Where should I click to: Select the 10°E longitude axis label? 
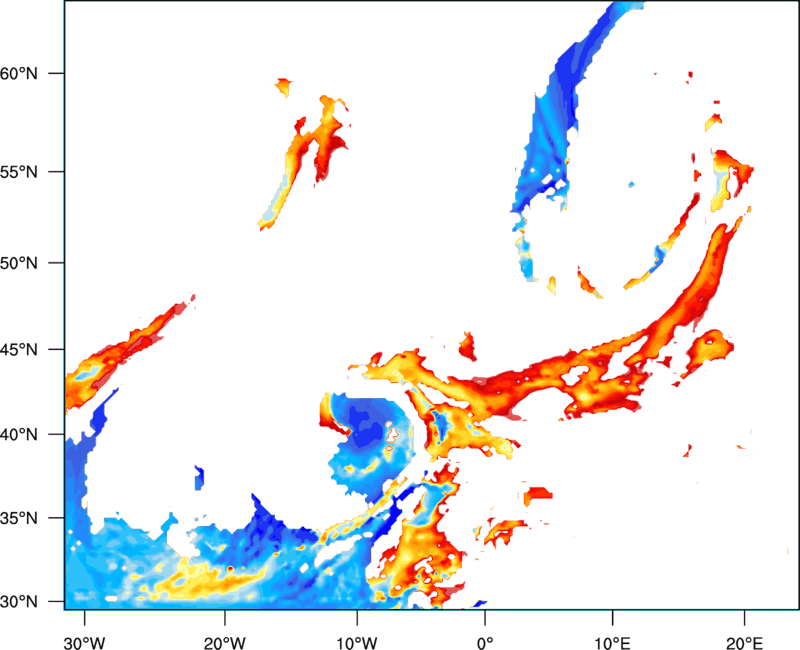[x=612, y=643]
